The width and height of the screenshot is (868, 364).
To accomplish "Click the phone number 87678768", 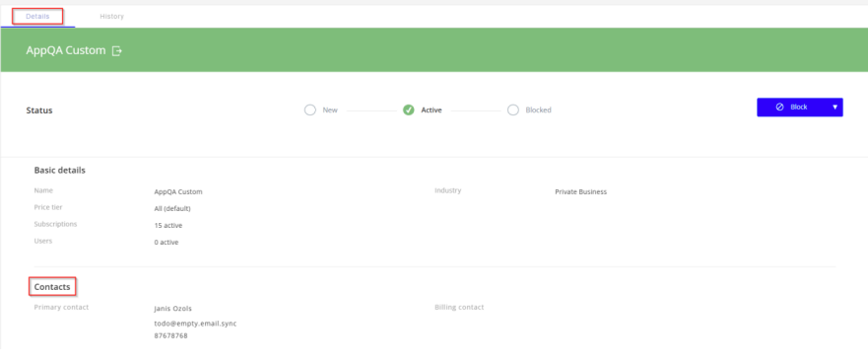I will (170, 335).
